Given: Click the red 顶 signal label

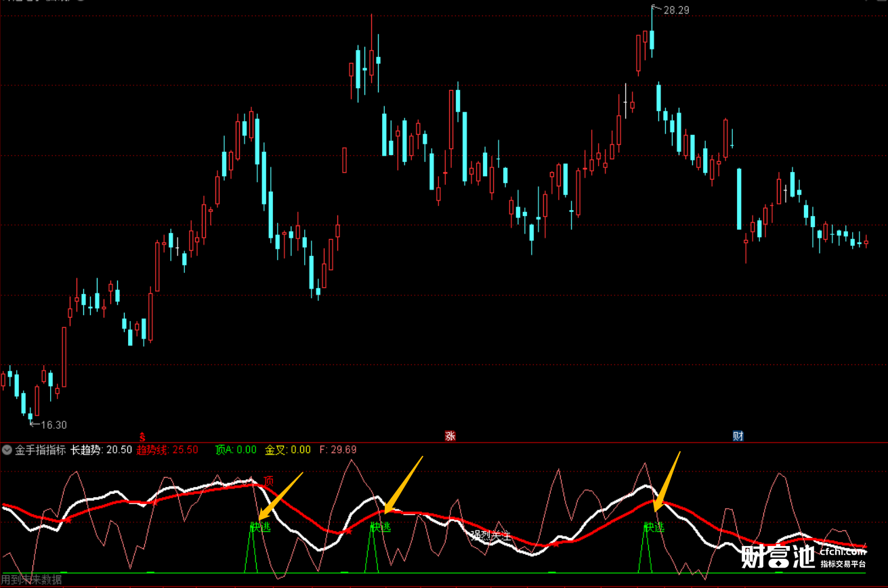Looking at the screenshot, I should pyautogui.click(x=269, y=482).
